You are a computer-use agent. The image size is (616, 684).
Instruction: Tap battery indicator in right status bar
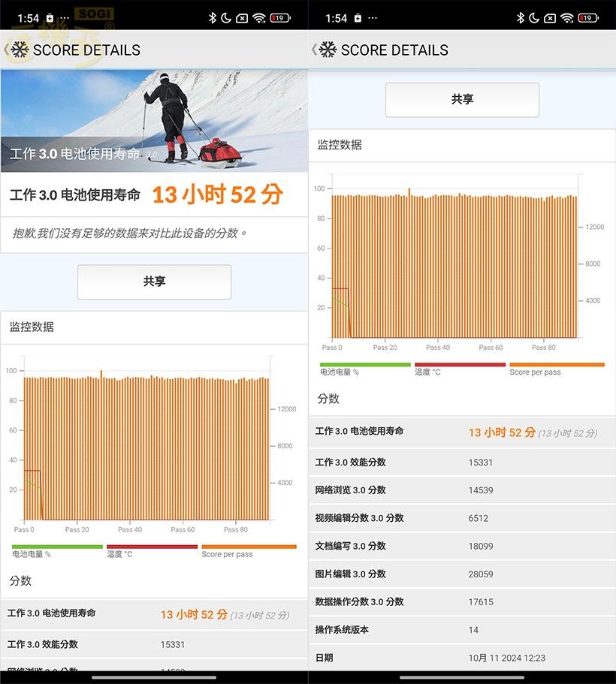coord(587,18)
